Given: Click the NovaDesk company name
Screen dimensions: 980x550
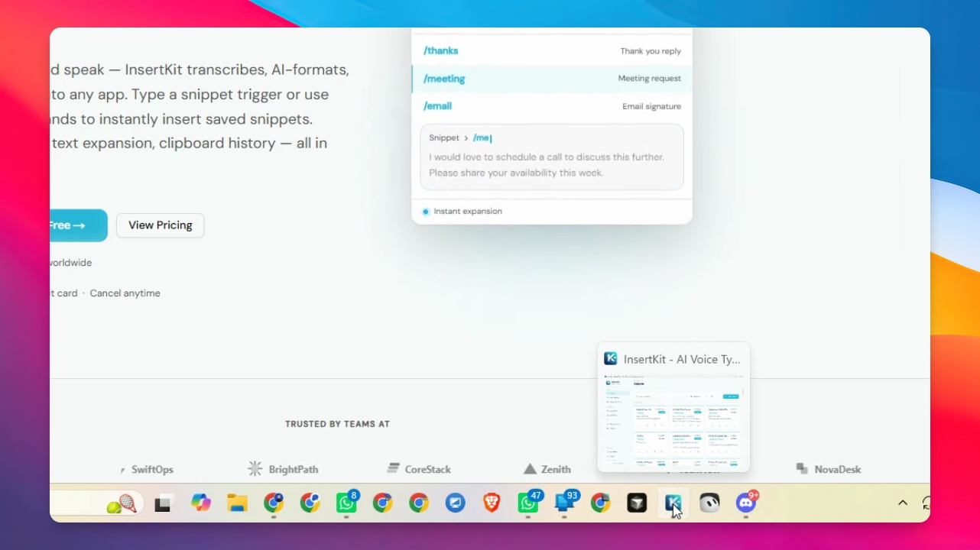Looking at the screenshot, I should coord(838,470).
